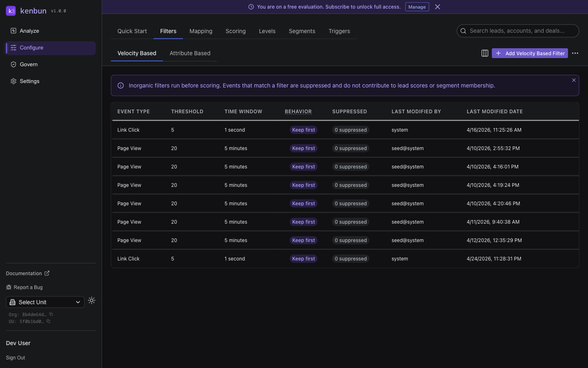
Task: Click the Threshold column header
Action: [x=187, y=112]
